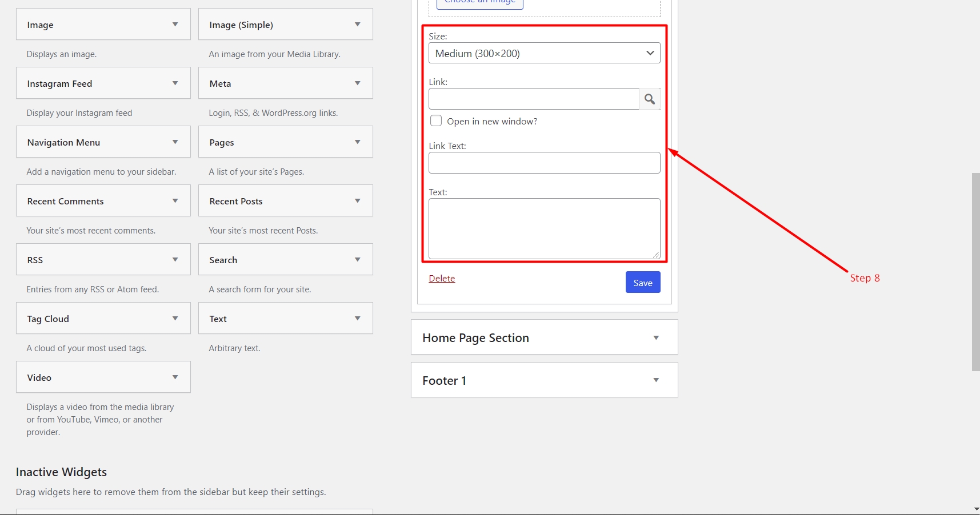The height and width of the screenshot is (515, 980).
Task: Select the Video widget title
Action: click(x=39, y=378)
